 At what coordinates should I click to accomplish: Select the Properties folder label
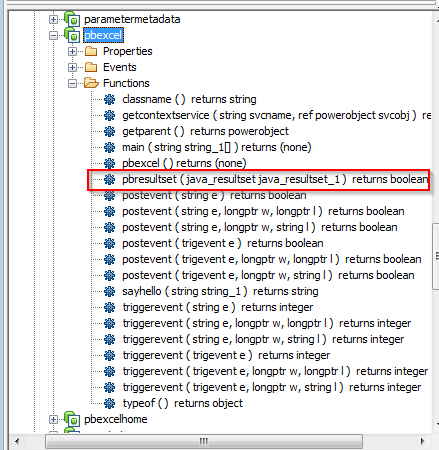point(128,51)
